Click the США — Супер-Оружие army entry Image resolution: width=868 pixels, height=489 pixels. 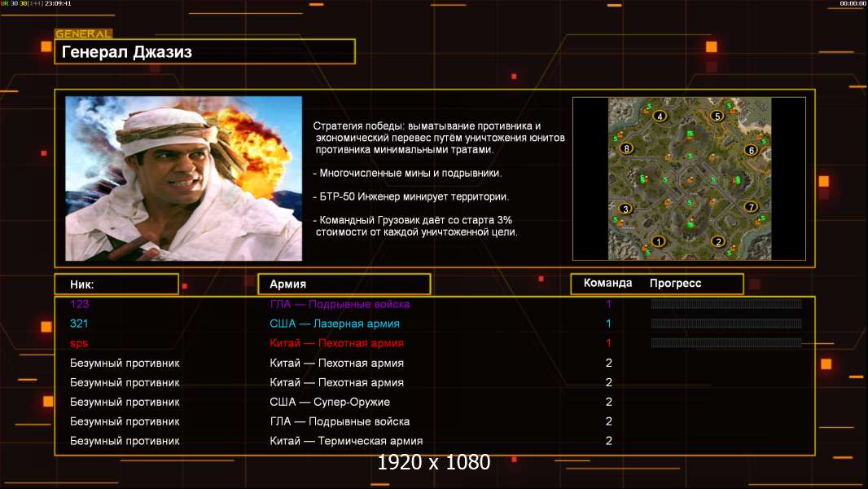click(x=330, y=402)
